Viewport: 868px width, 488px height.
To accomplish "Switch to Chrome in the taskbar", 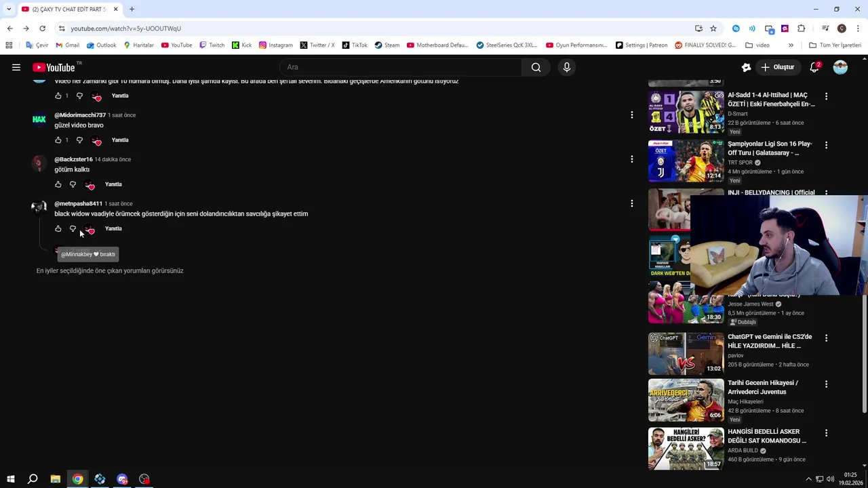I will coord(77,479).
